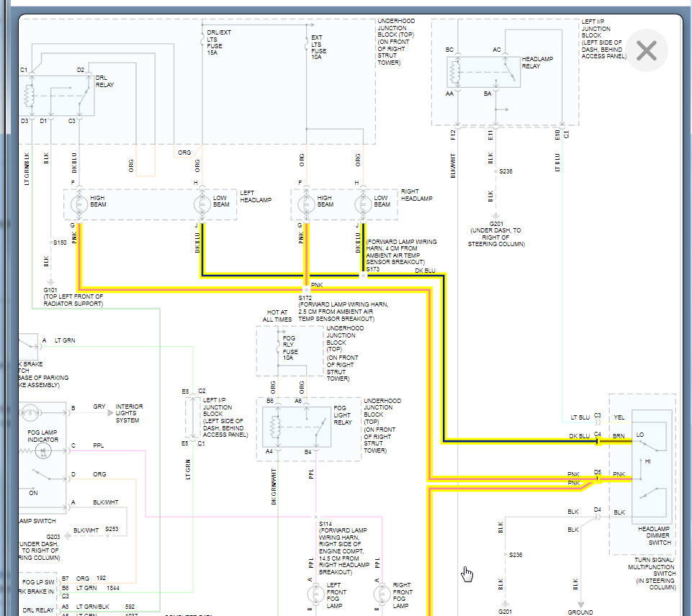Click the fog light relay terminal A6

coord(298,401)
